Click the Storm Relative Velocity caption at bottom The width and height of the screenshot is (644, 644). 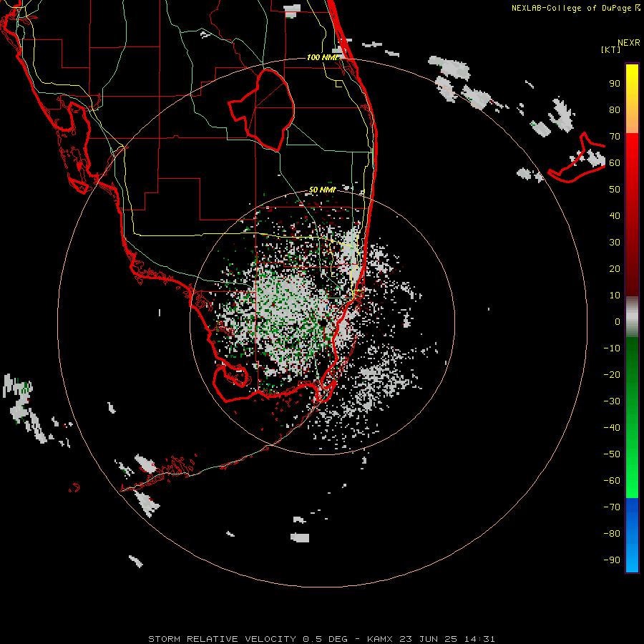321,639
